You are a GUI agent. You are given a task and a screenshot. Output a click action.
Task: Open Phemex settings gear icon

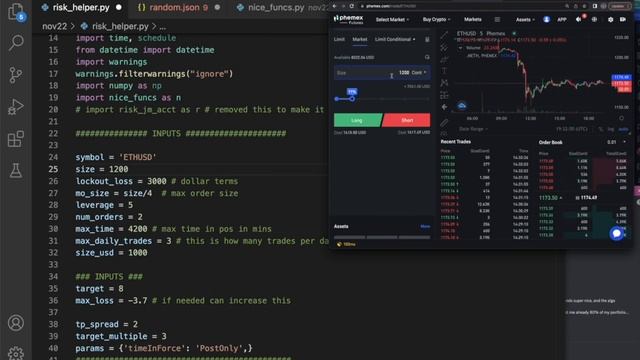tap(610, 20)
